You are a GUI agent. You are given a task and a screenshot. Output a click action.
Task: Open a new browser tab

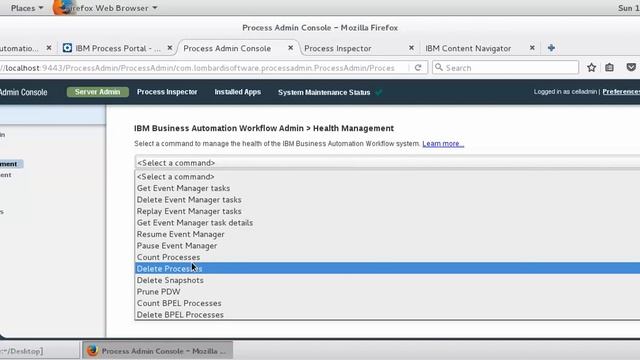551,48
